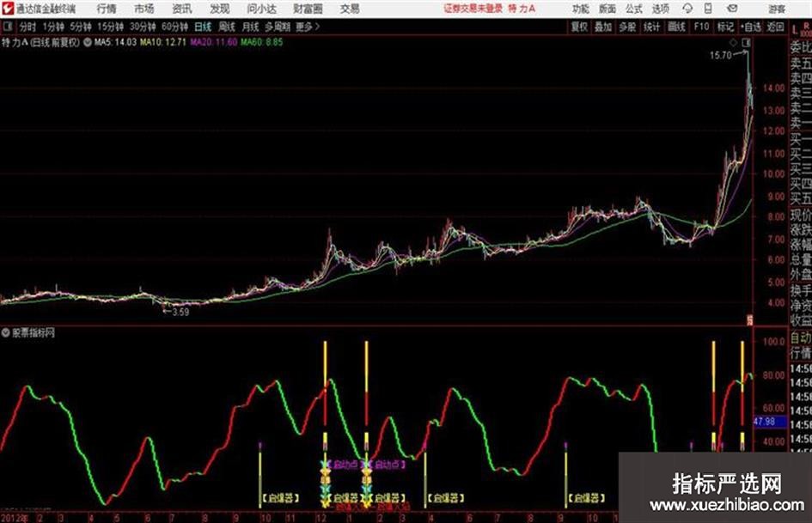
Task: Click 证券交易未登录 login status
Action: (473, 9)
